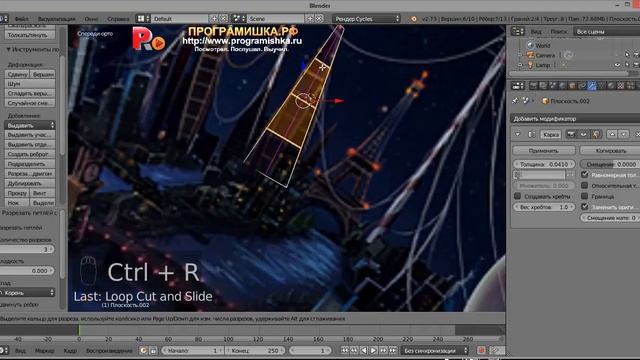Open the timeline Маркер menu
This screenshot has width=640, height=360.
[44, 351]
